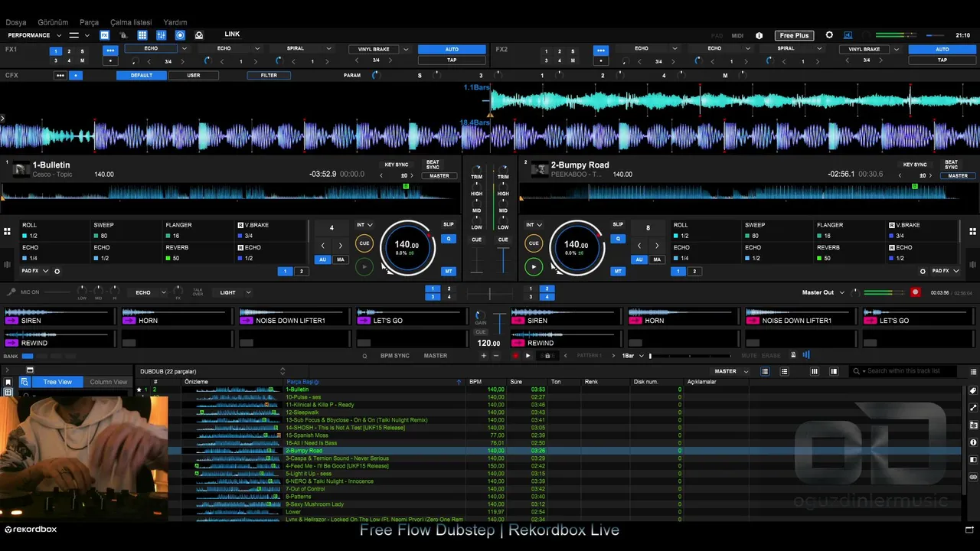Trigger the HORN sample in right sampler
Image resolution: width=980 pixels, height=551 pixels.
635,321
